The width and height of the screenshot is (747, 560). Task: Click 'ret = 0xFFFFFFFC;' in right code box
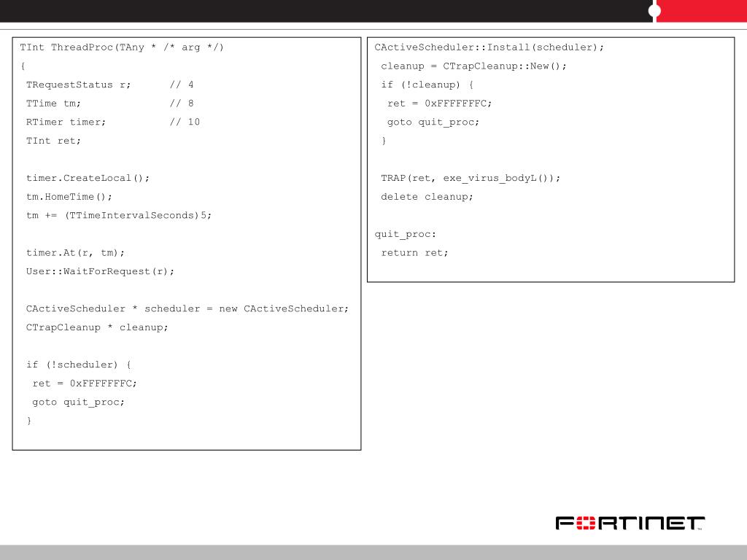pos(440,104)
